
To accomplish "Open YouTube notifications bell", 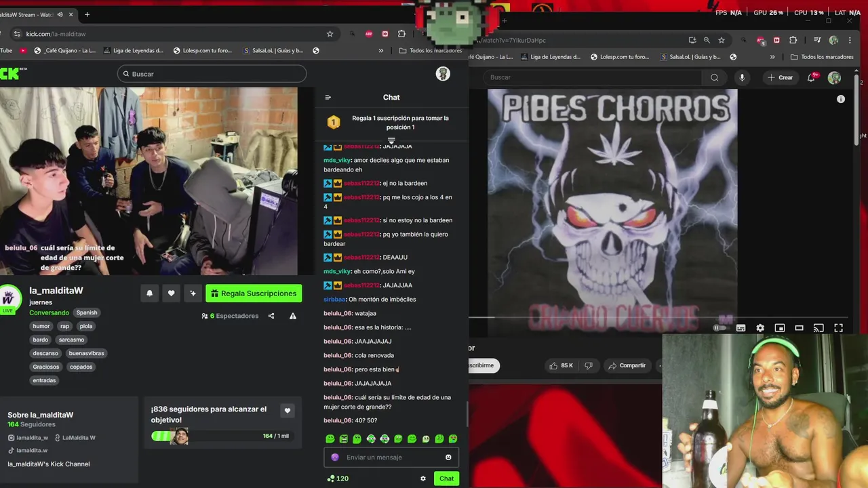I will tap(811, 77).
